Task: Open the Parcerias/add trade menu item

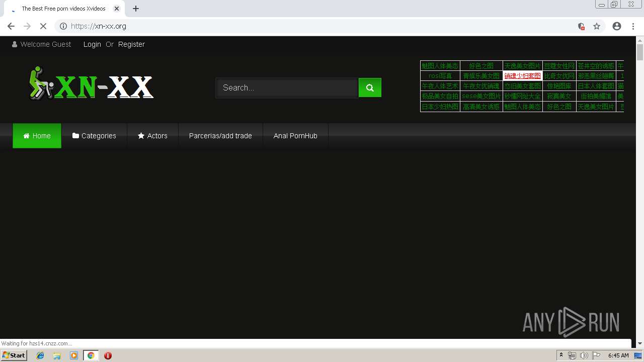Action: [220, 136]
